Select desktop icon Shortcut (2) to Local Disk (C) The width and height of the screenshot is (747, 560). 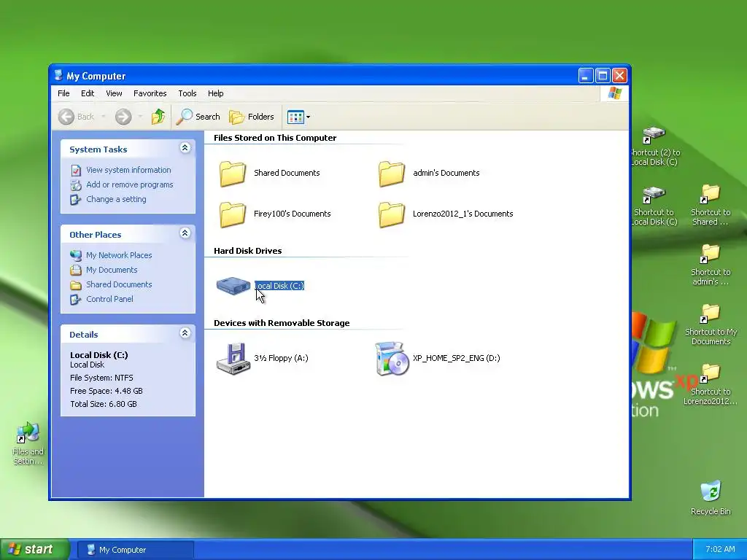(x=654, y=135)
